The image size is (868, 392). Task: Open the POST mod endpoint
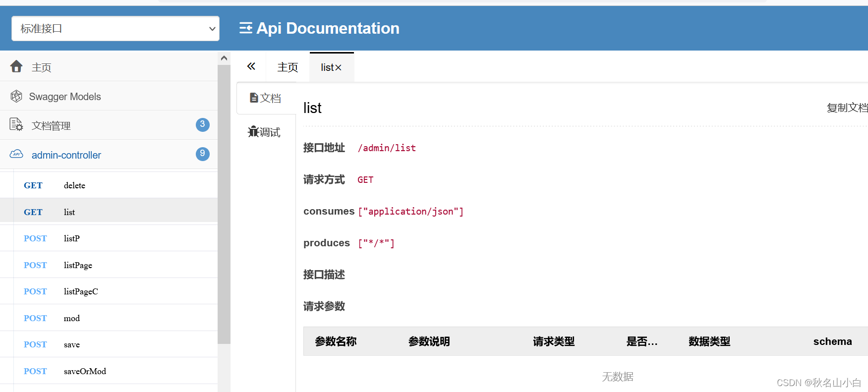click(x=109, y=318)
